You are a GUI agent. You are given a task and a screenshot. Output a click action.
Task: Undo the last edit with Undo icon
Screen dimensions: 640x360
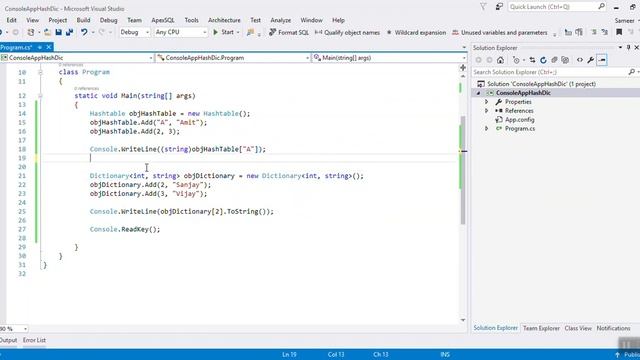pos(84,32)
